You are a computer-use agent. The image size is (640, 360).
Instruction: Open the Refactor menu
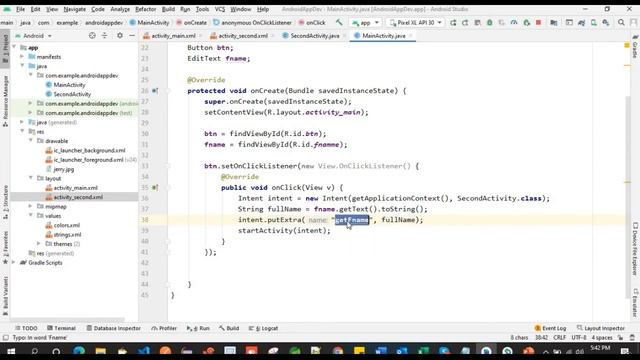(145, 9)
